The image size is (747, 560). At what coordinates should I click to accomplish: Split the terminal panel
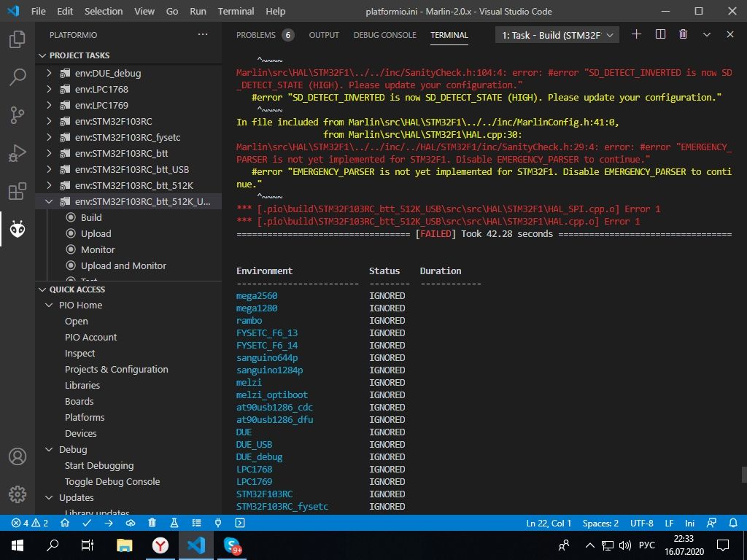point(660,34)
